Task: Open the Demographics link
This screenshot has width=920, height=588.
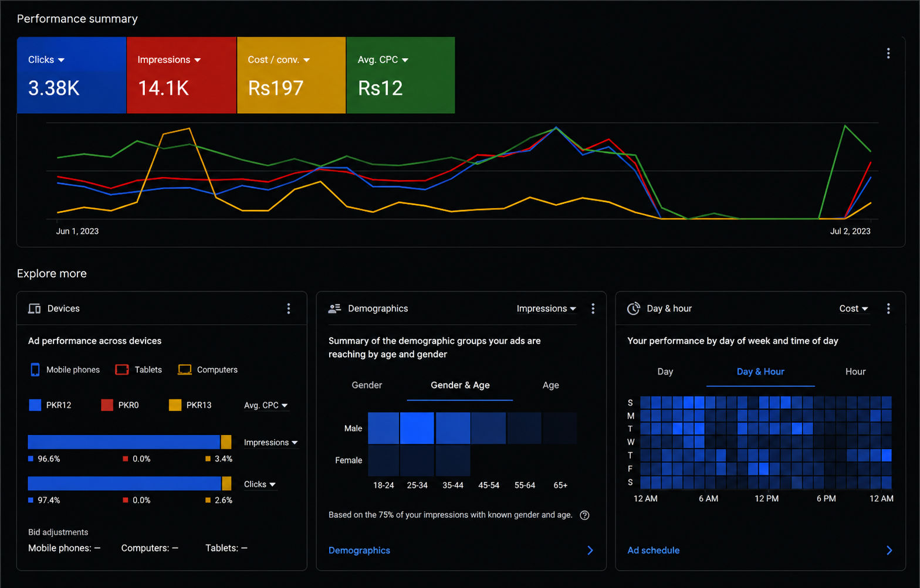Action: (x=359, y=550)
